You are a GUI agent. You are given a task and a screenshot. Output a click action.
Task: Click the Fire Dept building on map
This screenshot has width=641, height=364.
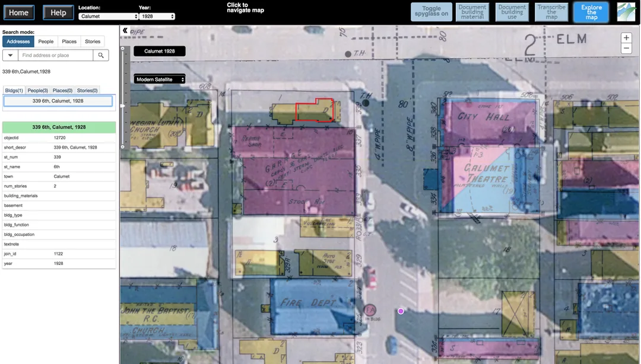tap(313, 306)
